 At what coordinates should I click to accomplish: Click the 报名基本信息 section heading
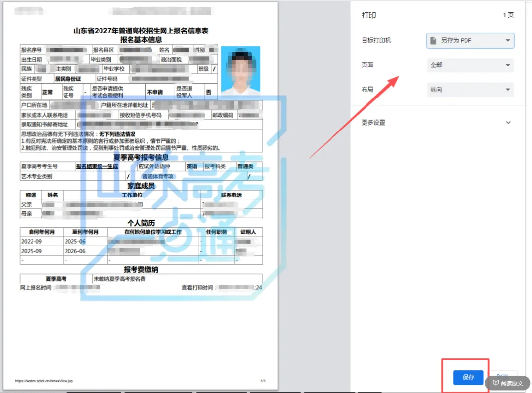pyautogui.click(x=141, y=40)
